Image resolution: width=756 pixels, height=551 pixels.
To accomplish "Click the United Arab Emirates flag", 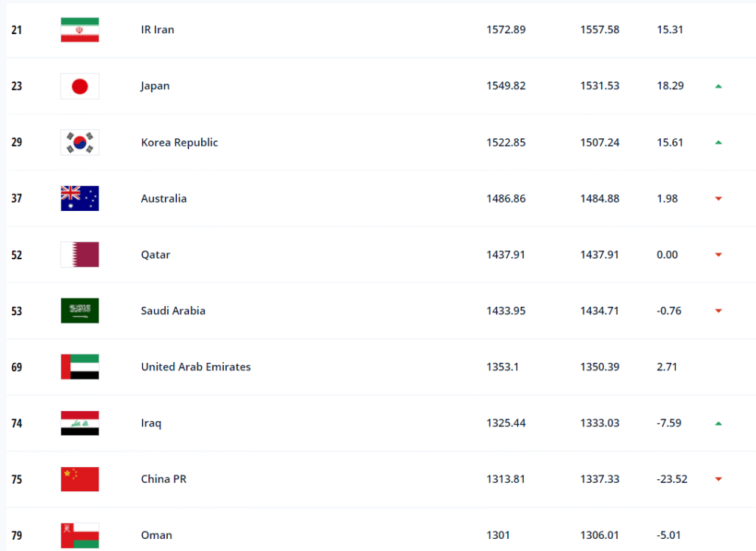I will [80, 367].
